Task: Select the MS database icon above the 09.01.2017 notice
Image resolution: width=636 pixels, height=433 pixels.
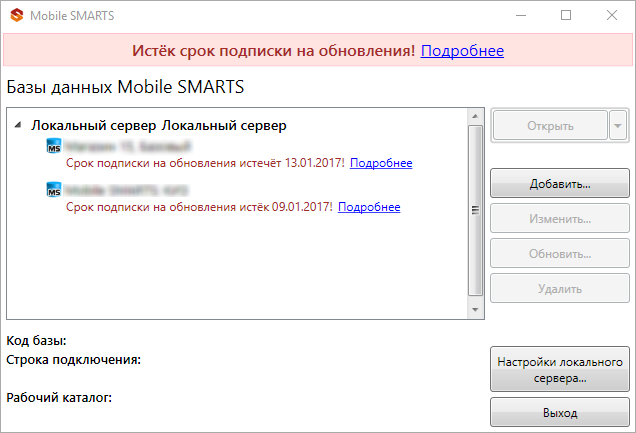Action: [54, 189]
